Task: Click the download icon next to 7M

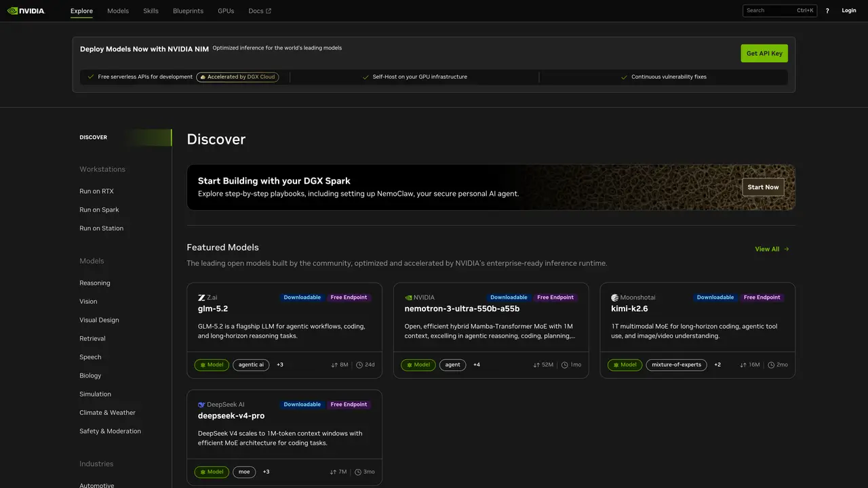Action: click(333, 472)
